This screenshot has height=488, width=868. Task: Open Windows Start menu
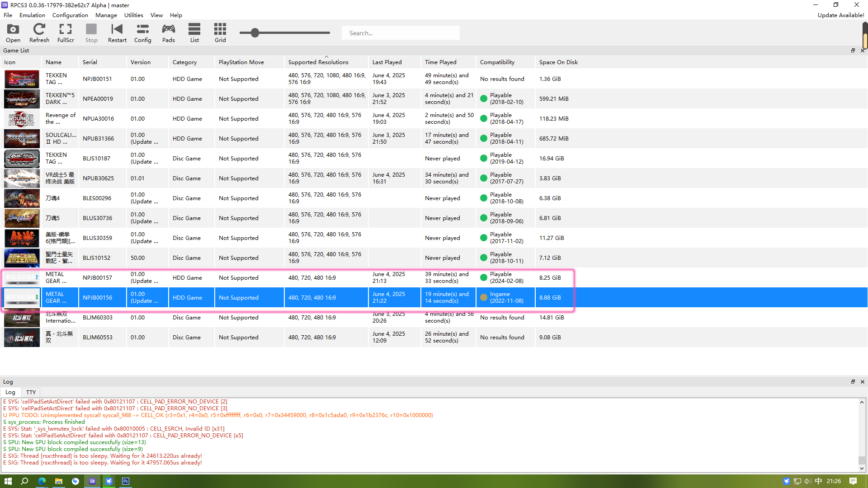(8, 481)
